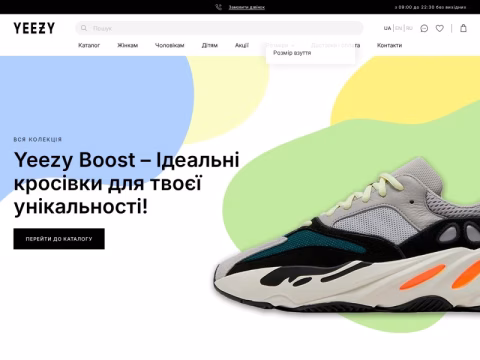Switch language to RU
The height and width of the screenshot is (360, 480).
click(x=409, y=28)
